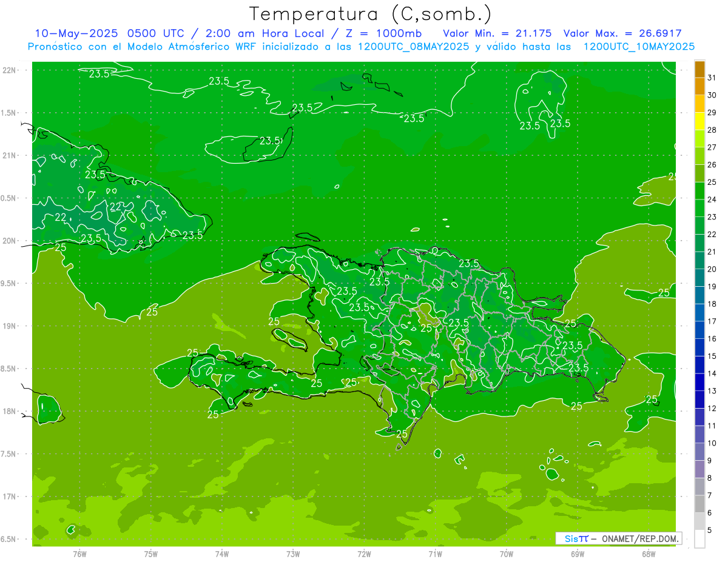Click the "Temperatura (C,somb.)" title
This screenshot has width=728, height=562.
coord(370,14)
